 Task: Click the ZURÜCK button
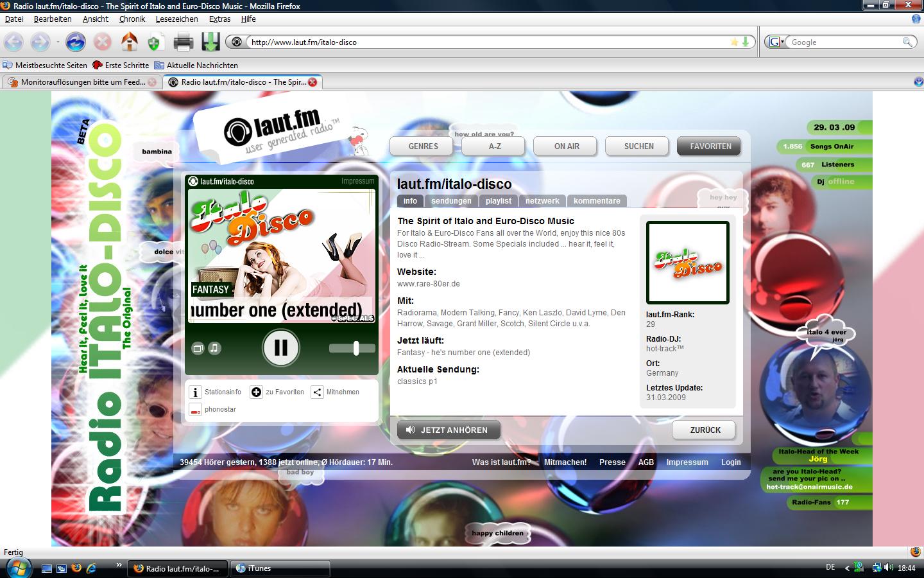click(x=705, y=430)
